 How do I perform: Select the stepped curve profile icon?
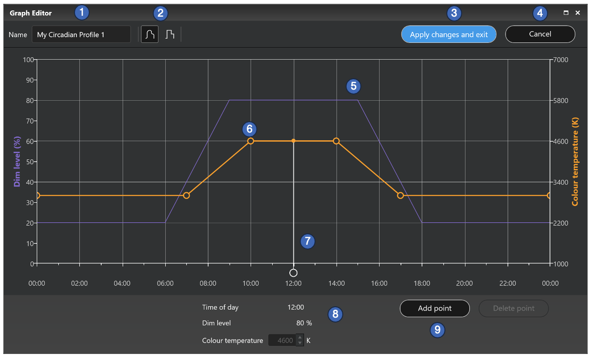[x=170, y=34]
